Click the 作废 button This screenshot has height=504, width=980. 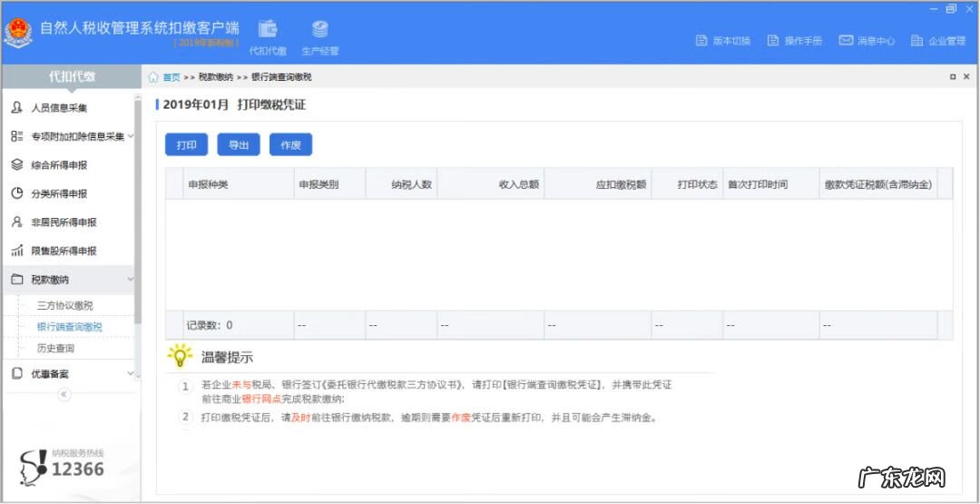point(290,145)
